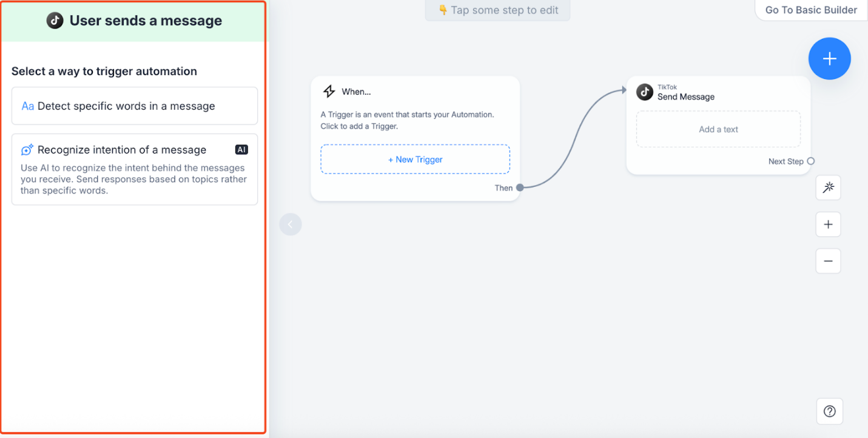Click the Tap some step to edit banner
This screenshot has height=438, width=868.
pos(497,10)
